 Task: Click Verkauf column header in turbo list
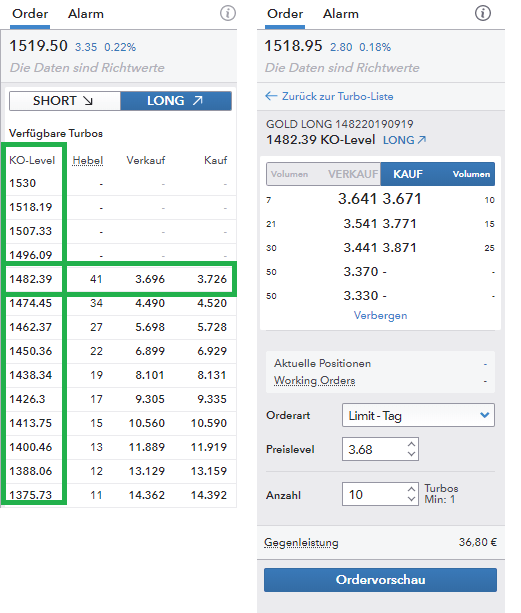[x=146, y=160]
